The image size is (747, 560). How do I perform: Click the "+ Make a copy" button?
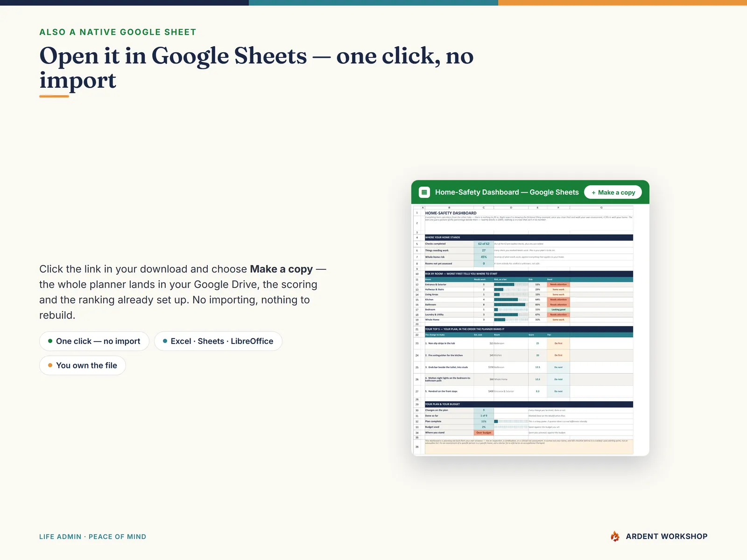[613, 192]
